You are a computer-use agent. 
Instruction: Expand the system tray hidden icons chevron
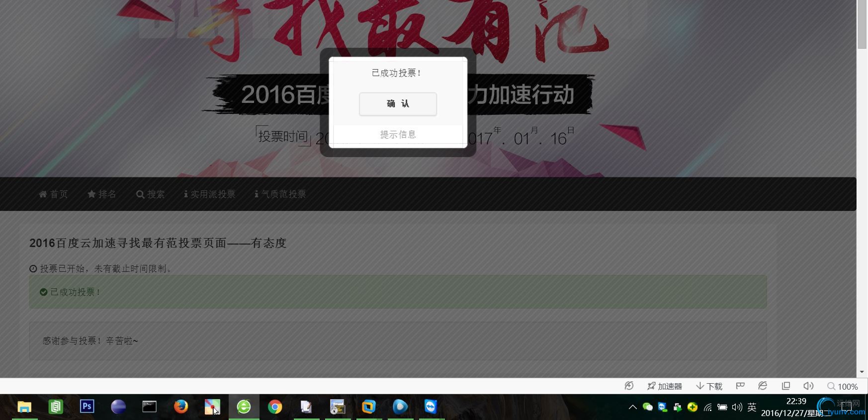[x=632, y=407]
